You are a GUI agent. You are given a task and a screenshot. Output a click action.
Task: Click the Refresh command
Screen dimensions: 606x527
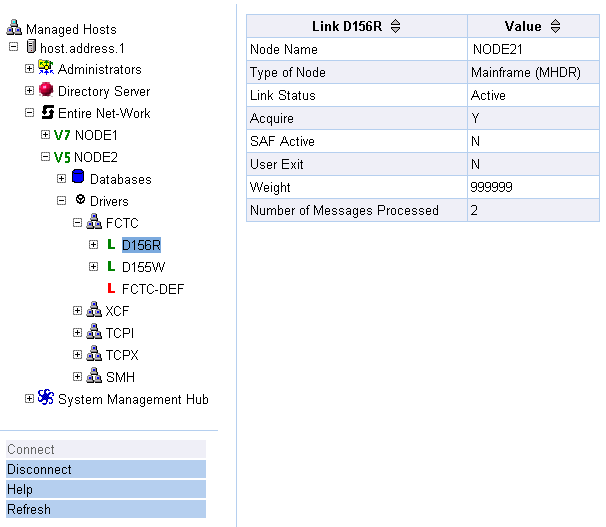coord(28,509)
